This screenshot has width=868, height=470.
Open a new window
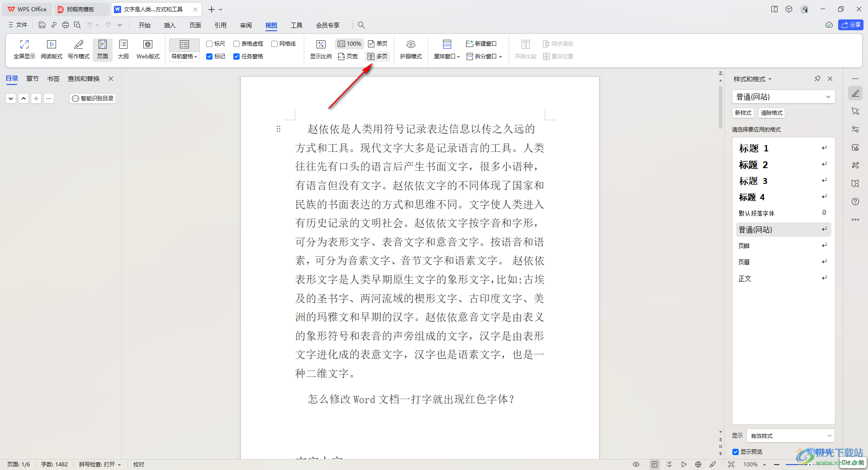pyautogui.click(x=481, y=44)
